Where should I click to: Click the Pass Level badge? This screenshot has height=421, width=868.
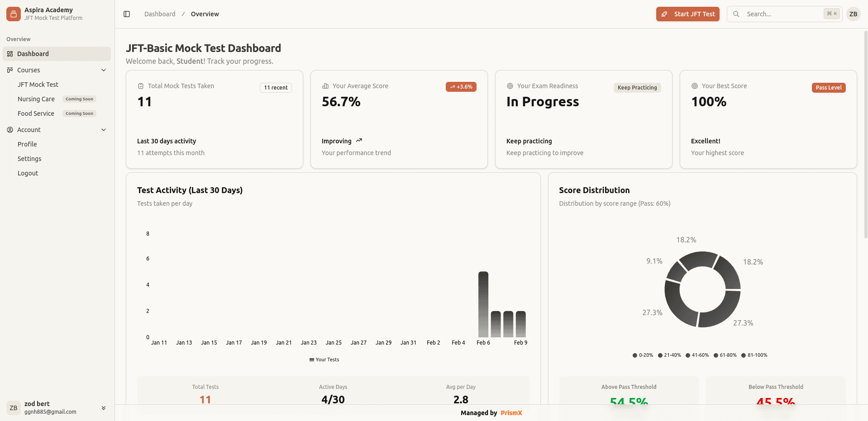tap(829, 88)
